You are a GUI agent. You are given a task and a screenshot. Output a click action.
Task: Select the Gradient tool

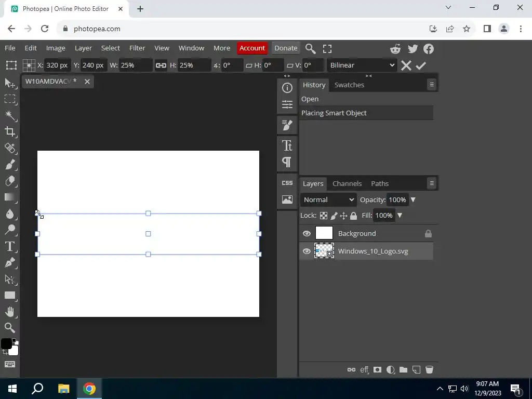point(10,197)
